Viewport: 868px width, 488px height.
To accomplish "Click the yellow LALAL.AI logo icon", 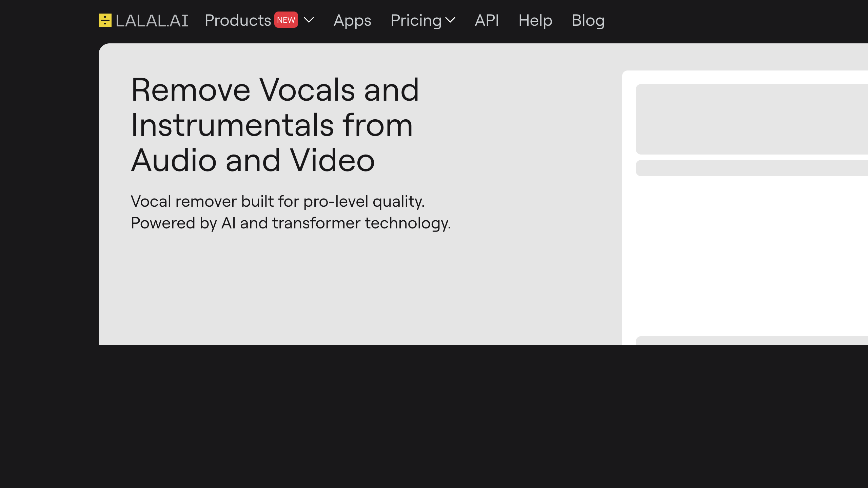I will pos(105,20).
